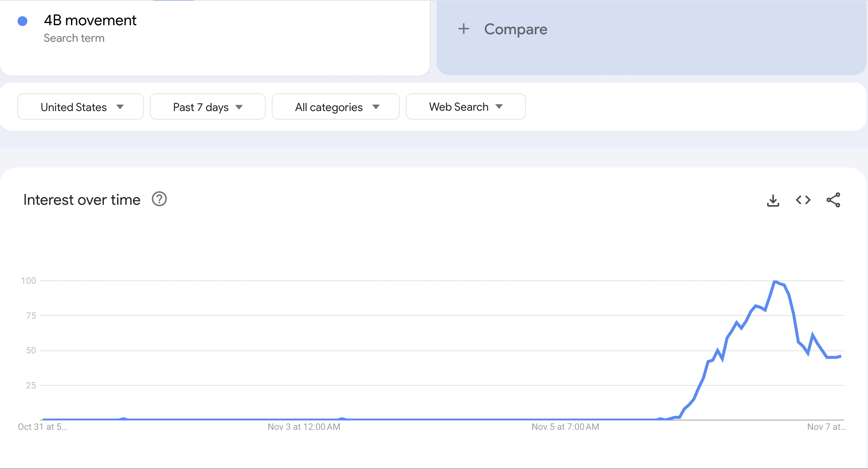
Task: Toggle the All categories filter selection
Action: [335, 106]
